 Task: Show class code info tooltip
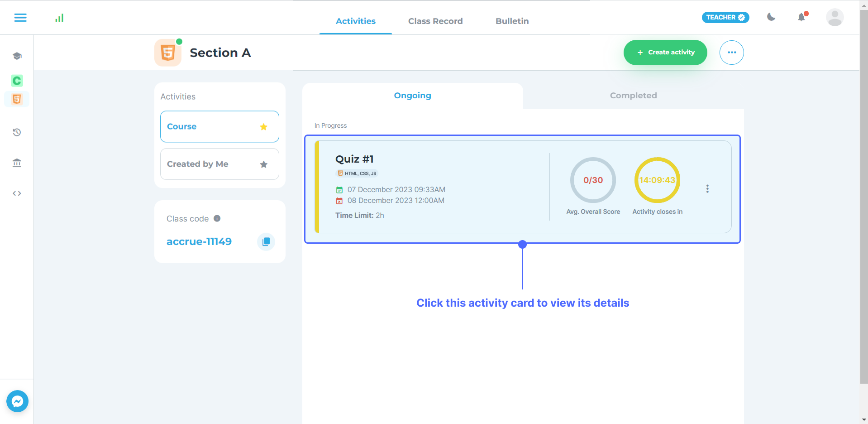pos(217,218)
